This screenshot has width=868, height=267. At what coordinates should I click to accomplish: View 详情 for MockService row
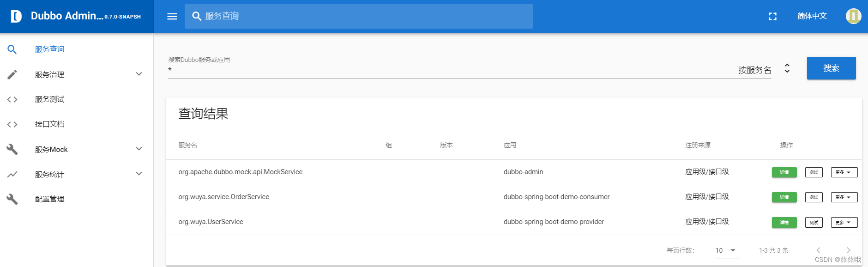click(784, 172)
